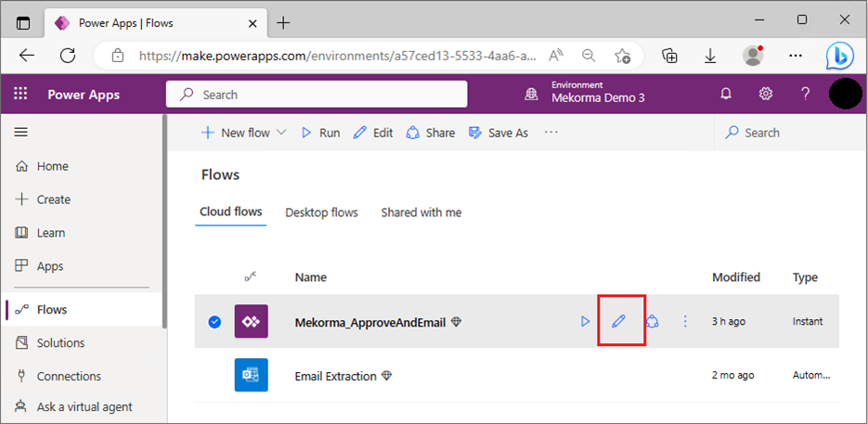Click the Share toolbar command
The height and width of the screenshot is (424, 868).
coord(430,133)
